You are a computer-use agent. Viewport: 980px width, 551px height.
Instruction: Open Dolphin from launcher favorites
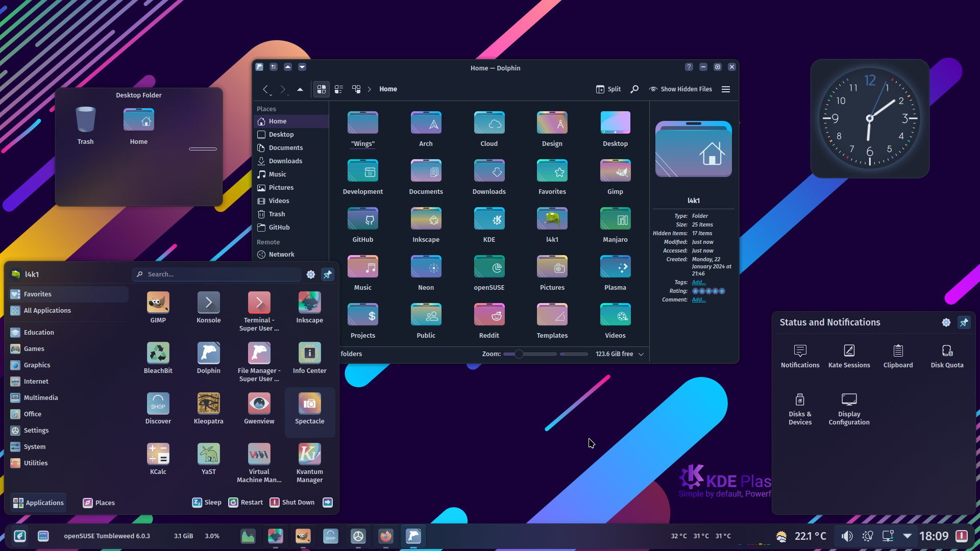point(208,358)
